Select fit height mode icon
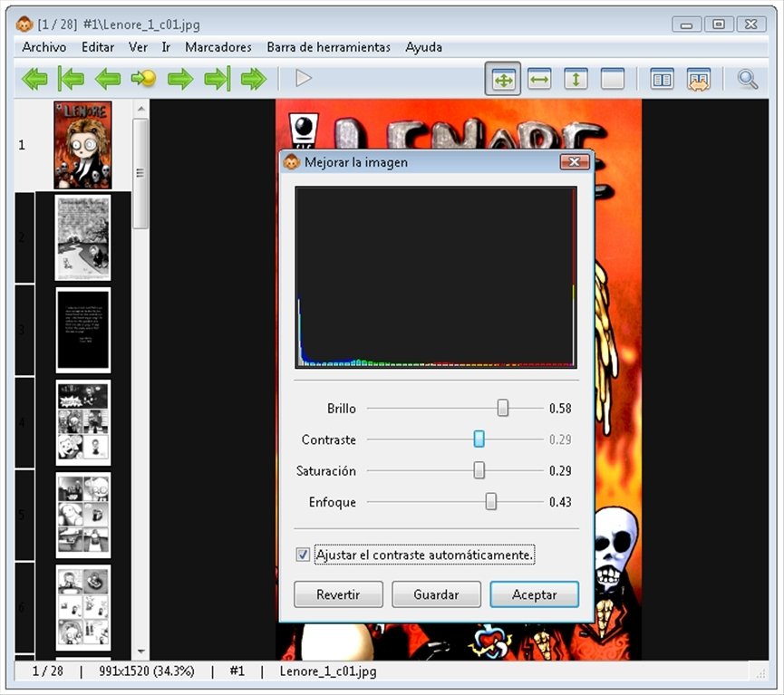 tap(576, 79)
